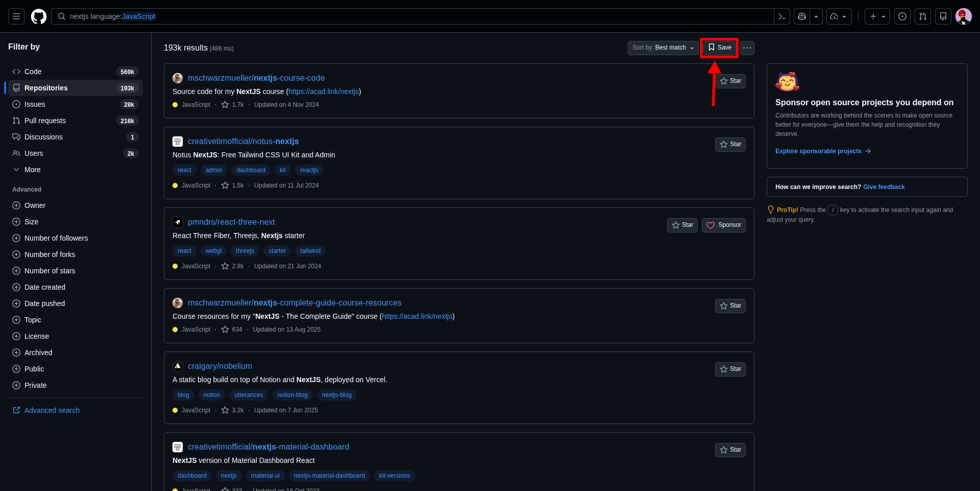View your Pull requests icon in header
This screenshot has width=980, height=491.
[x=923, y=16]
